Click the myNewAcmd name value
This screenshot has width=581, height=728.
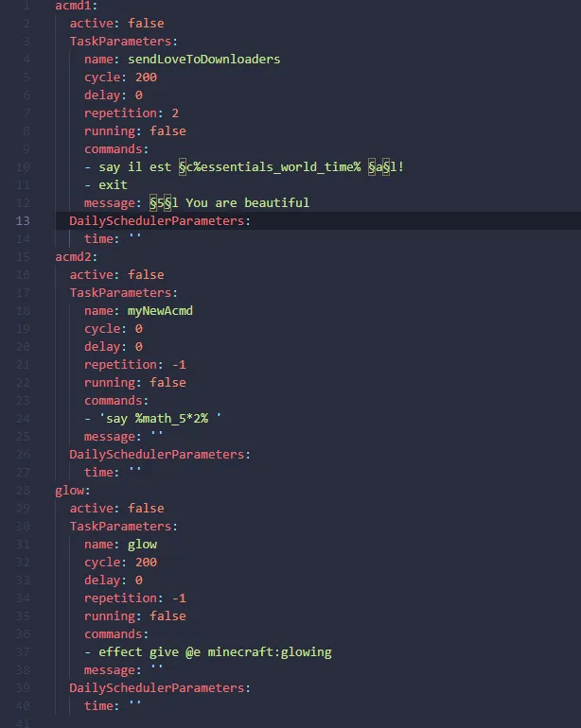(160, 311)
